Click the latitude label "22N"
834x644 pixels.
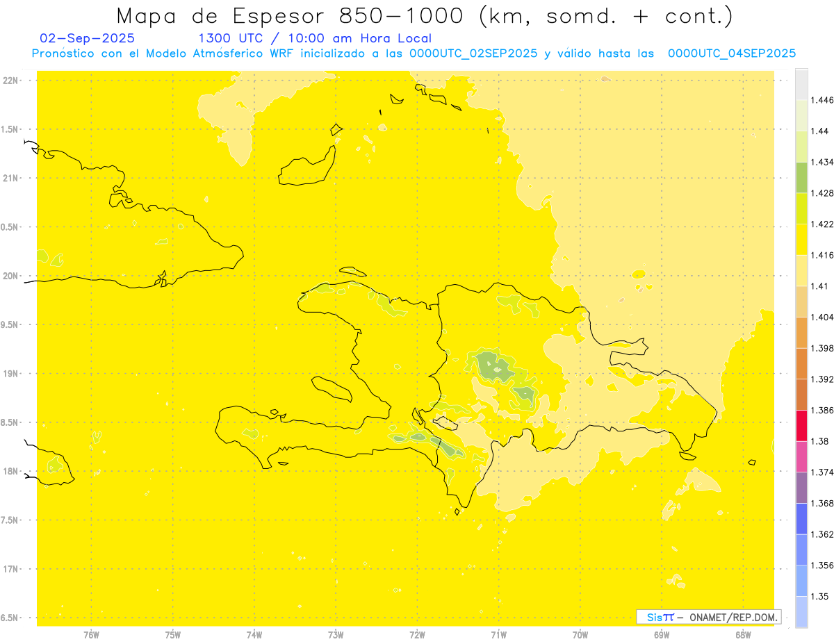point(11,81)
